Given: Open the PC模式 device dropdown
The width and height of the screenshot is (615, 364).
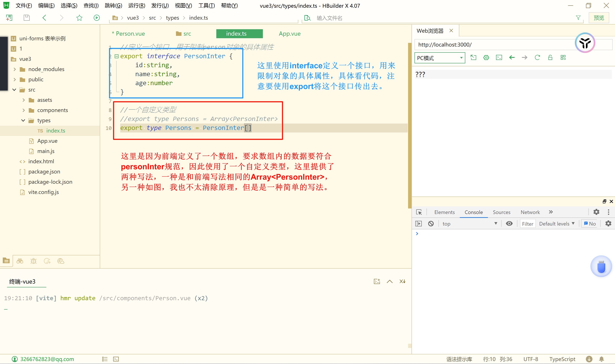Looking at the screenshot, I should click(x=439, y=58).
